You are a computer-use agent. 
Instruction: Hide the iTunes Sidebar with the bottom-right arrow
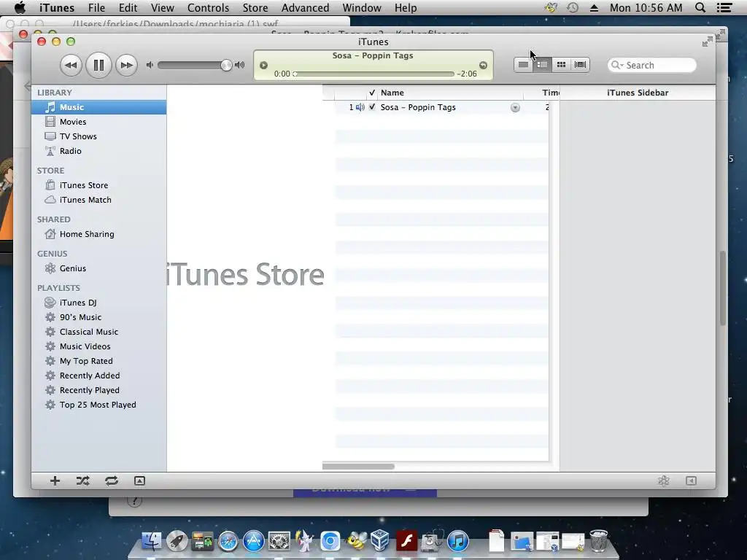coord(692,481)
